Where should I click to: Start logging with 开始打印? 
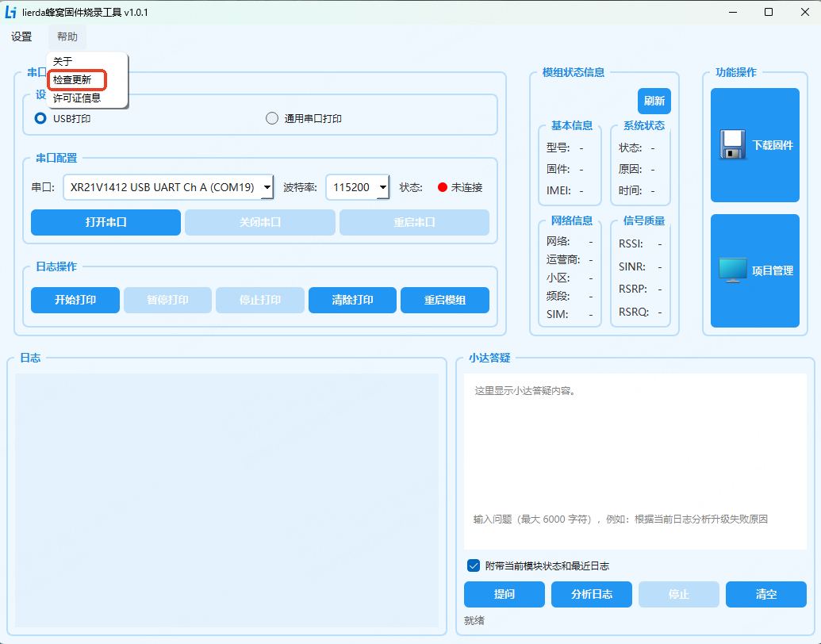pos(75,300)
